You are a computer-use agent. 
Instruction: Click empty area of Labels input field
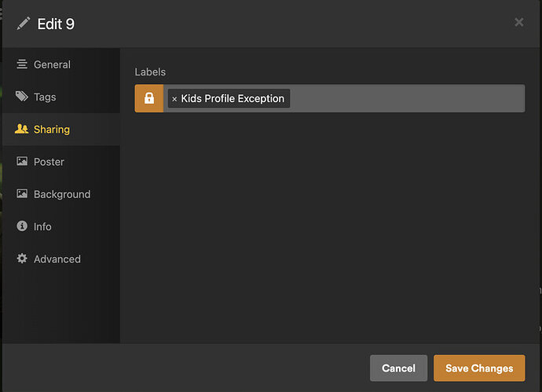[405, 98]
